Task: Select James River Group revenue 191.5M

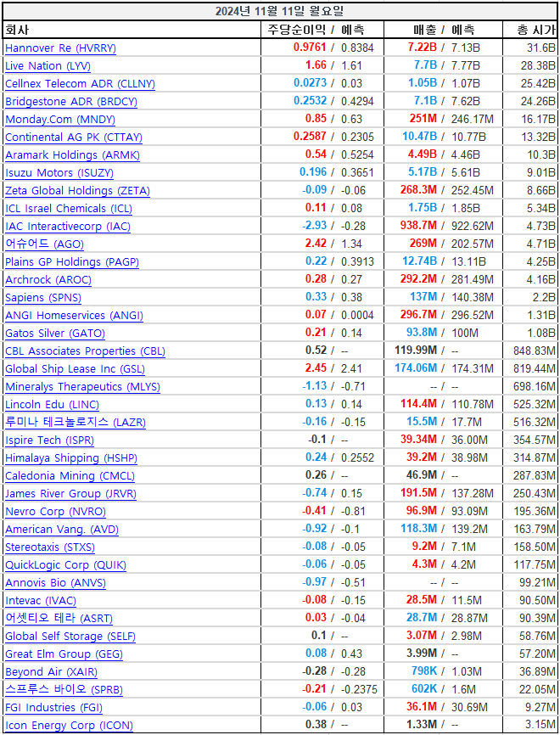Action: click(x=418, y=492)
